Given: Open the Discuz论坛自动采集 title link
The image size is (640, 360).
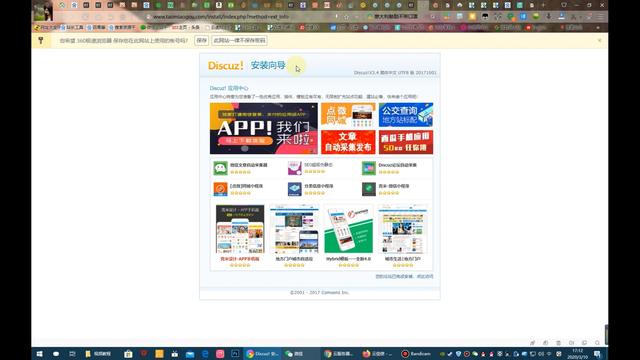Looking at the screenshot, I should click(398, 165).
